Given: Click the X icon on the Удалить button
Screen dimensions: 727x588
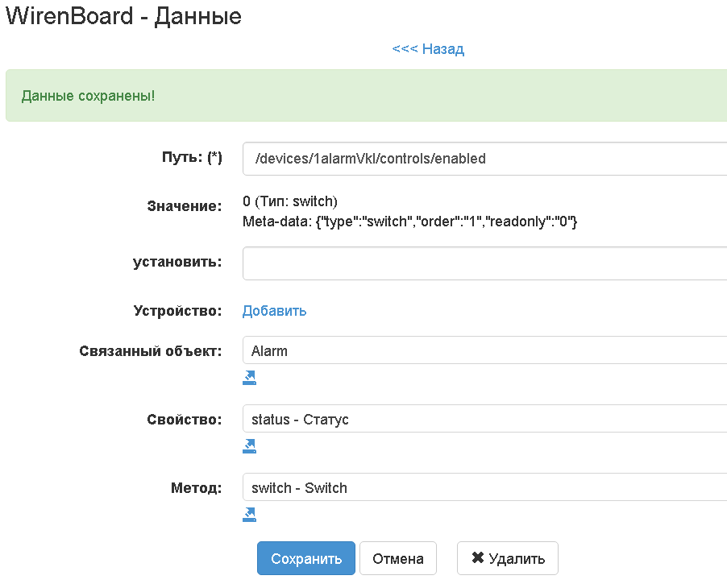Looking at the screenshot, I should tap(477, 558).
